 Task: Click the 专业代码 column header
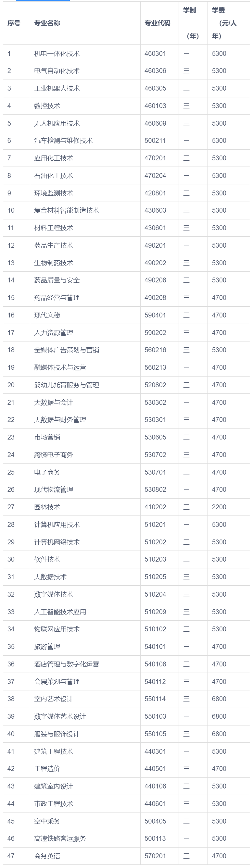point(157,23)
